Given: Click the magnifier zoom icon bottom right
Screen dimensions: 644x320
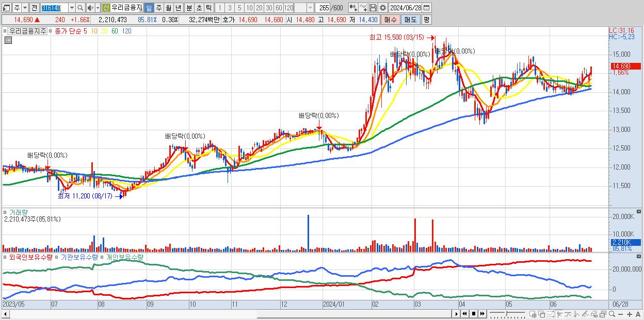Looking at the screenshot, I should pyautogui.click(x=612, y=314).
